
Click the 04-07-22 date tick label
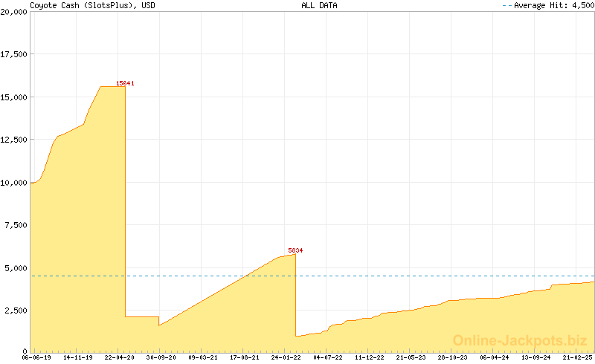pos(328,357)
